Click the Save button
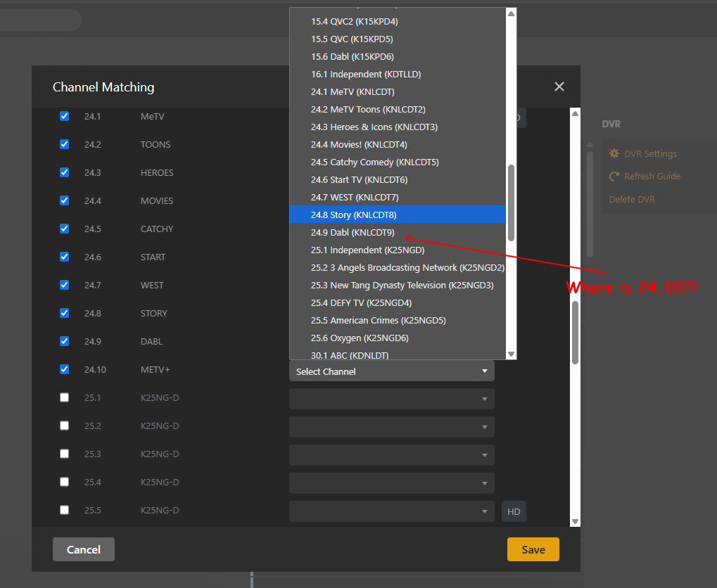This screenshot has height=588, width=717. coord(533,549)
